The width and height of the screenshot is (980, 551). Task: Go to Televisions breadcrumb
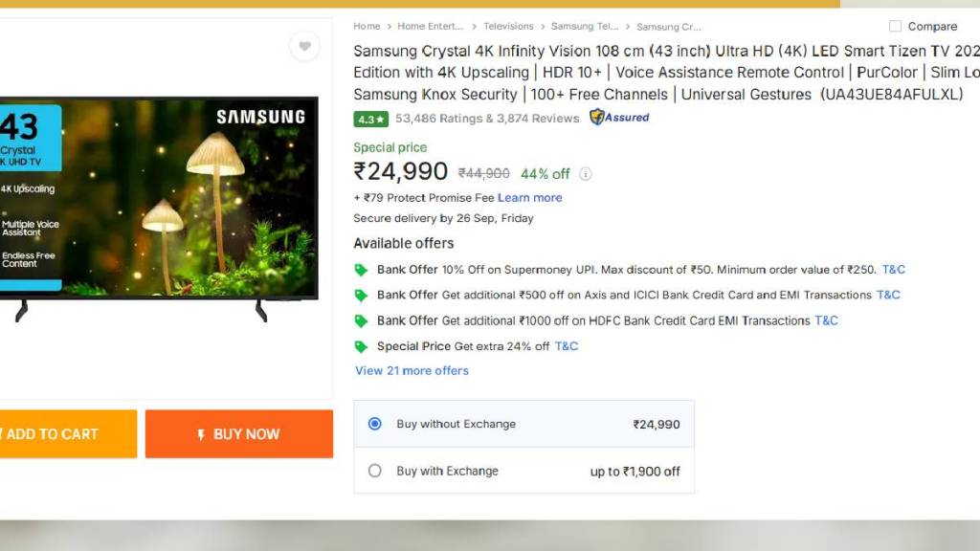pyautogui.click(x=508, y=27)
